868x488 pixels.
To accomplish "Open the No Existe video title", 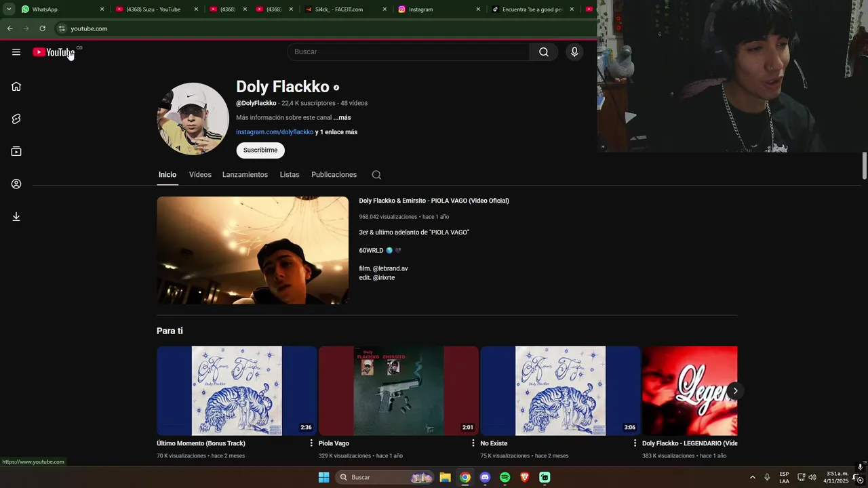I will pos(494,443).
